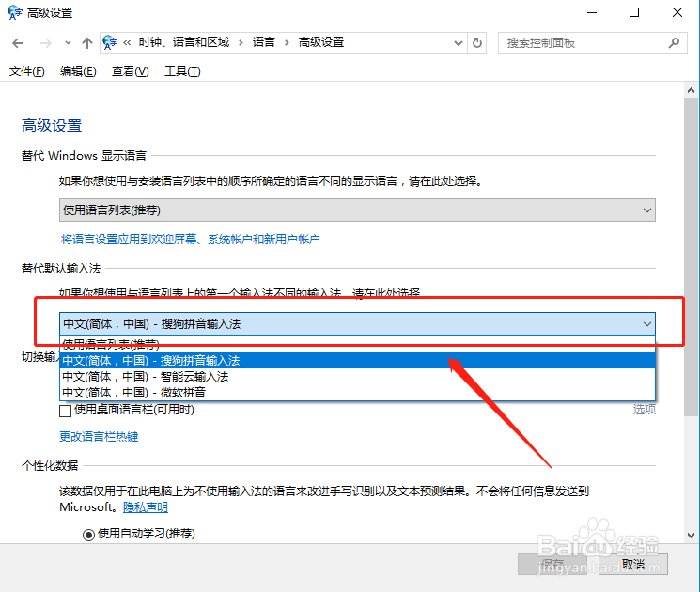Show hidden breadcrumb path with double chevron
Viewport: 700px width, 592px height.
click(127, 43)
